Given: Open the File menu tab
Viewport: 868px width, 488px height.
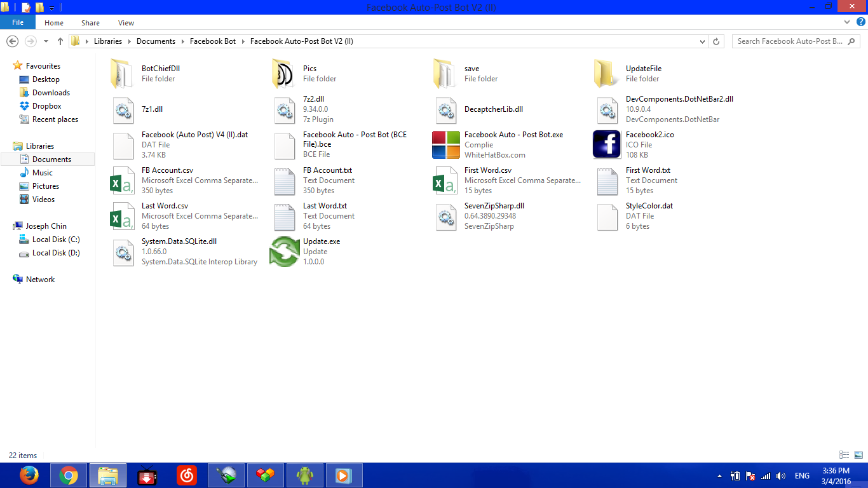Looking at the screenshot, I should pos(18,22).
